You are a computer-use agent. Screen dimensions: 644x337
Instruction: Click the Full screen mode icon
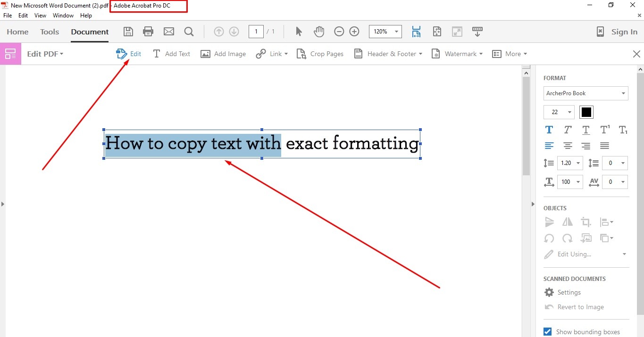coord(457,32)
